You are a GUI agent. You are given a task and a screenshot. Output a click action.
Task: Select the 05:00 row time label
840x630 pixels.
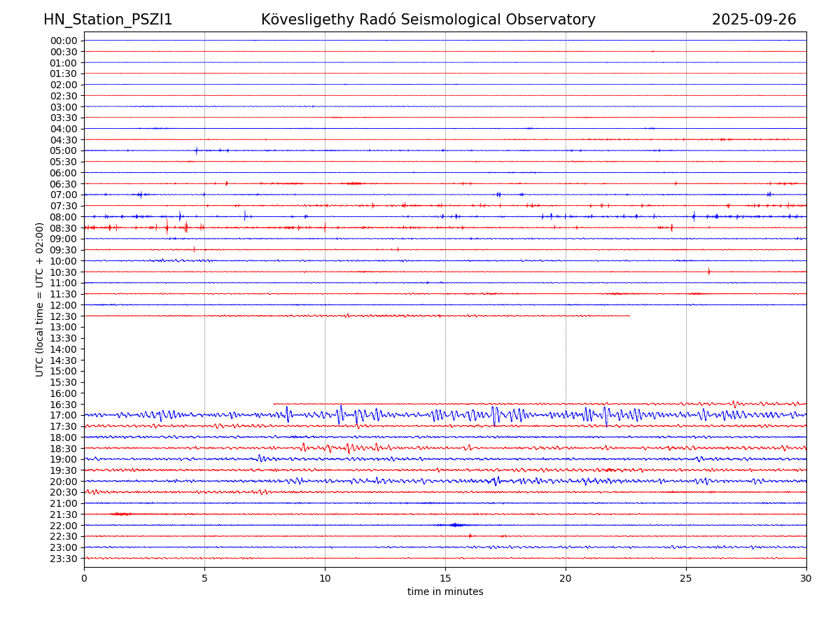tap(64, 150)
